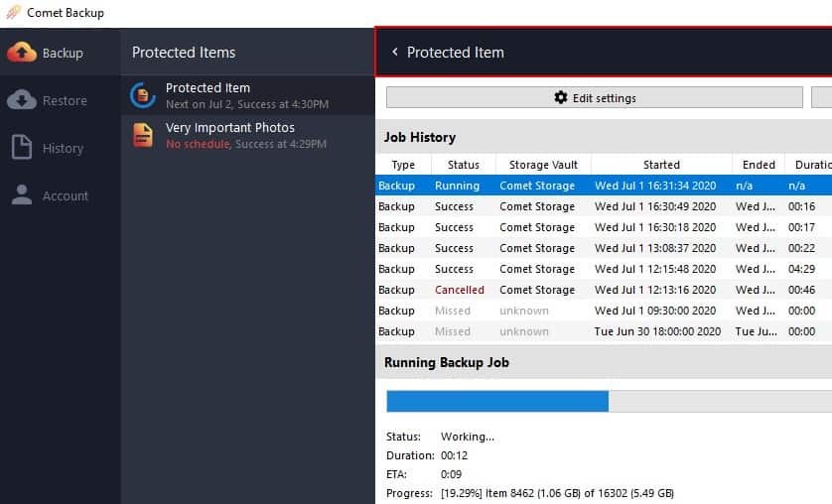Select Protected Item in the list
Screen dimensions: 832x504
coord(248,95)
